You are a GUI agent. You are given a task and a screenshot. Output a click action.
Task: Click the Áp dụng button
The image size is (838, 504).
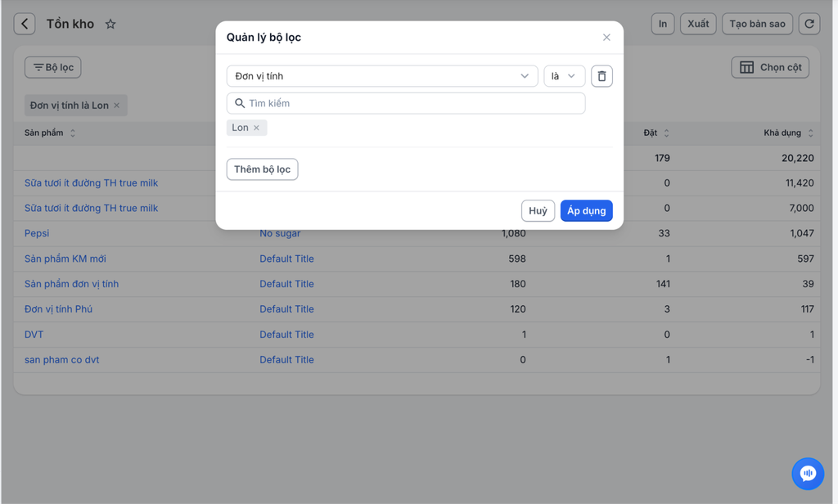click(x=586, y=210)
